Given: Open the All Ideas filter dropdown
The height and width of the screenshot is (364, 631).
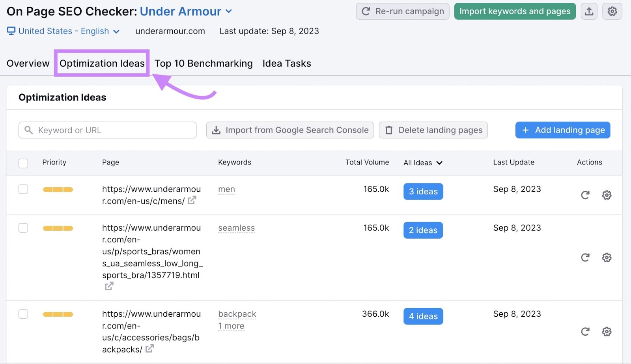Looking at the screenshot, I should tap(423, 163).
